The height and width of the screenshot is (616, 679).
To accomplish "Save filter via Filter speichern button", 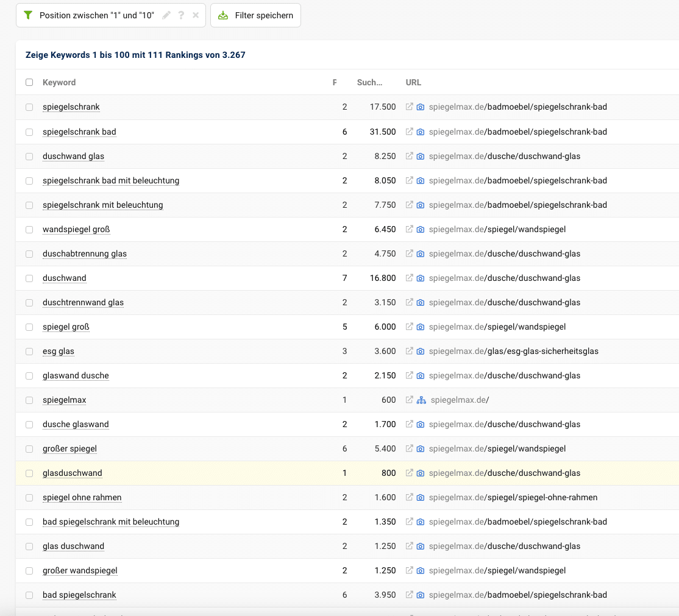I will tap(255, 16).
